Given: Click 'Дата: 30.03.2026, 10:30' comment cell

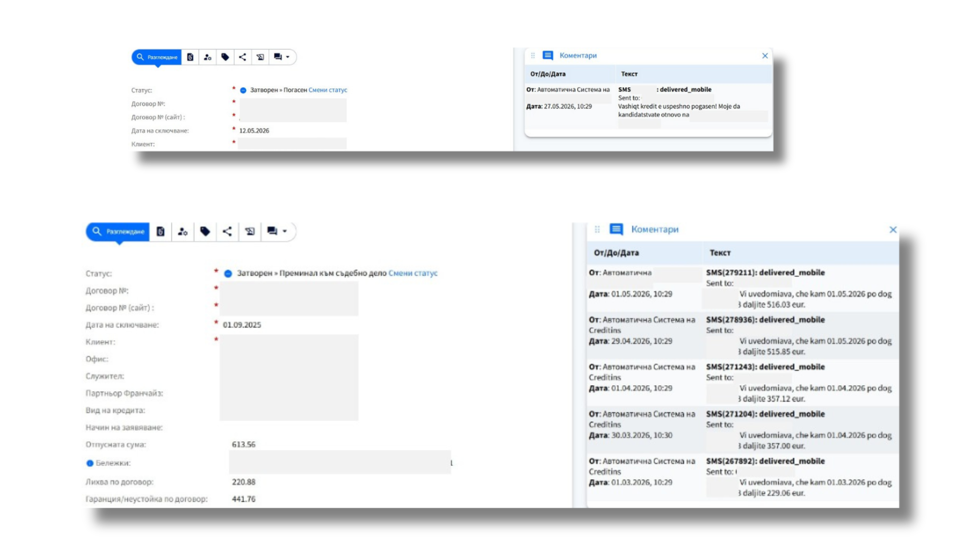Looking at the screenshot, I should coord(630,435).
